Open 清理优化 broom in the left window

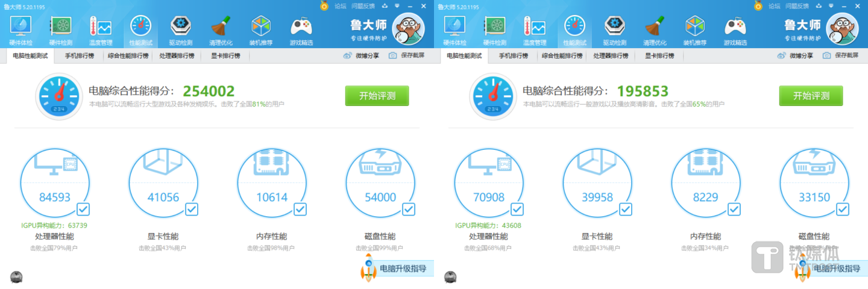click(x=221, y=30)
